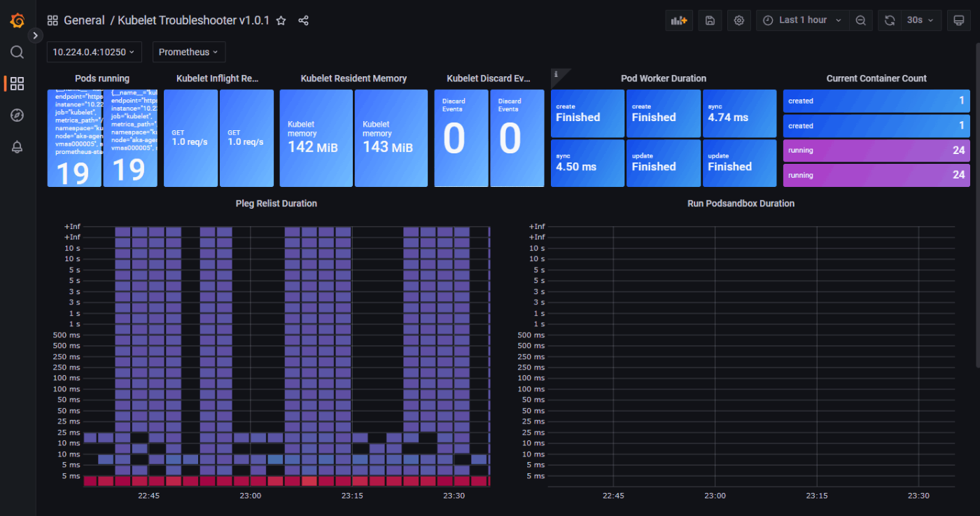Click the 23:30 label on Run Podsandbox chart
980x516 pixels.
(x=918, y=495)
